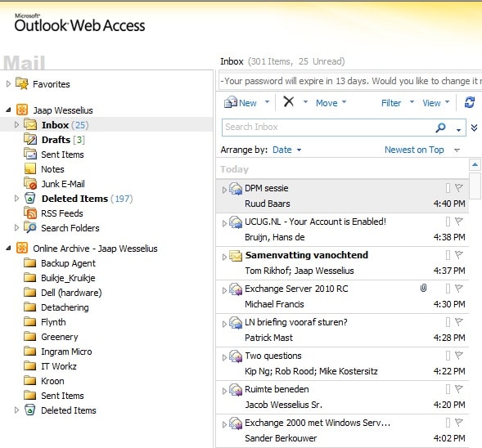Click the Online Archive Deleted Items bin icon
The height and width of the screenshot is (448, 482).
pos(29,410)
